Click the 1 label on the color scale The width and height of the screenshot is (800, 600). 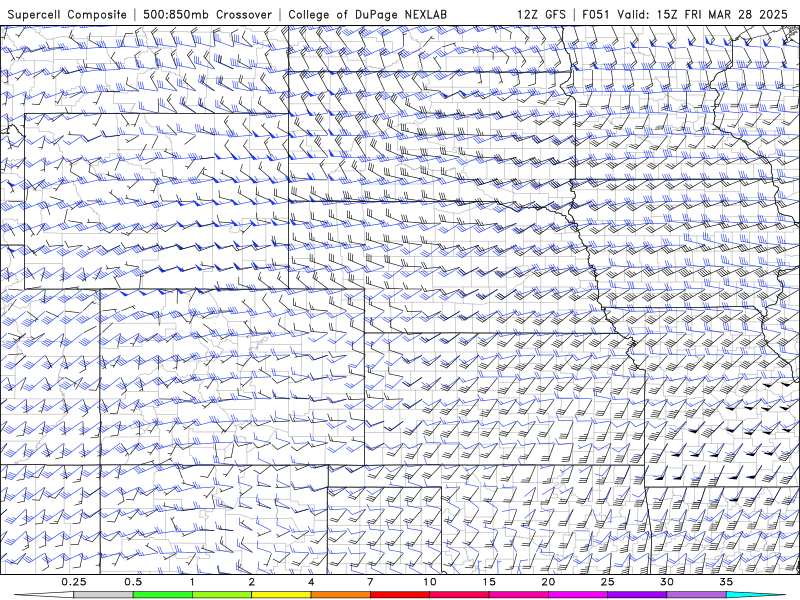pos(192,582)
